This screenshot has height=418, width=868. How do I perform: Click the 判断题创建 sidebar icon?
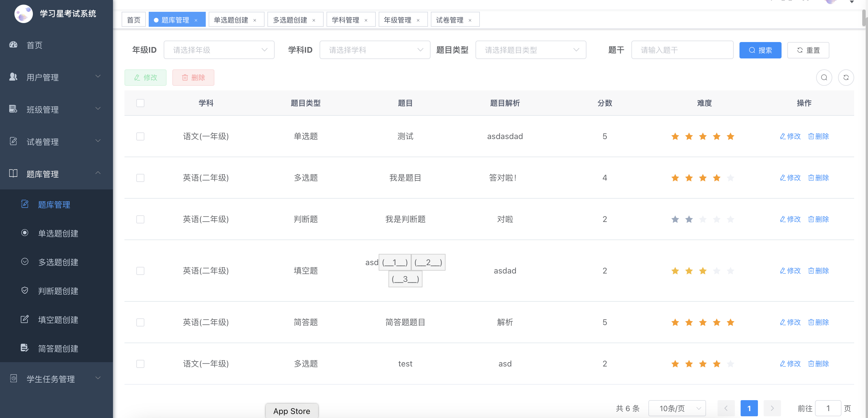tap(24, 290)
